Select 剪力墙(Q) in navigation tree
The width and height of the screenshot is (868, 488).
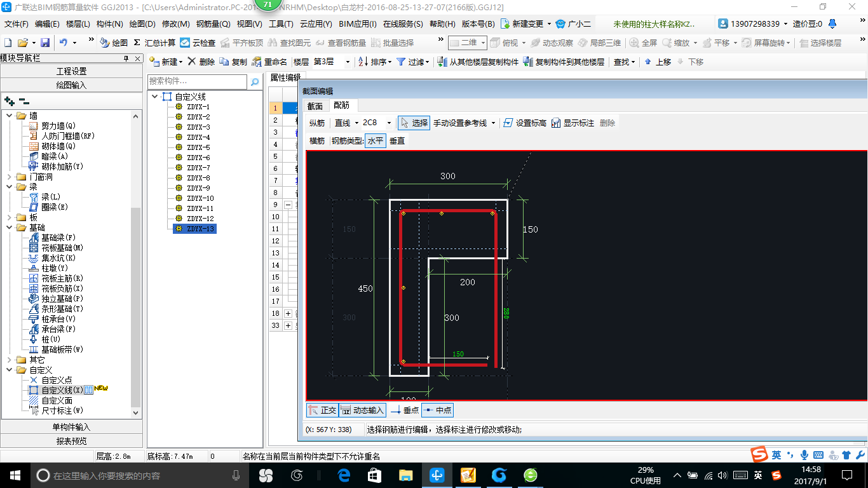coord(58,126)
